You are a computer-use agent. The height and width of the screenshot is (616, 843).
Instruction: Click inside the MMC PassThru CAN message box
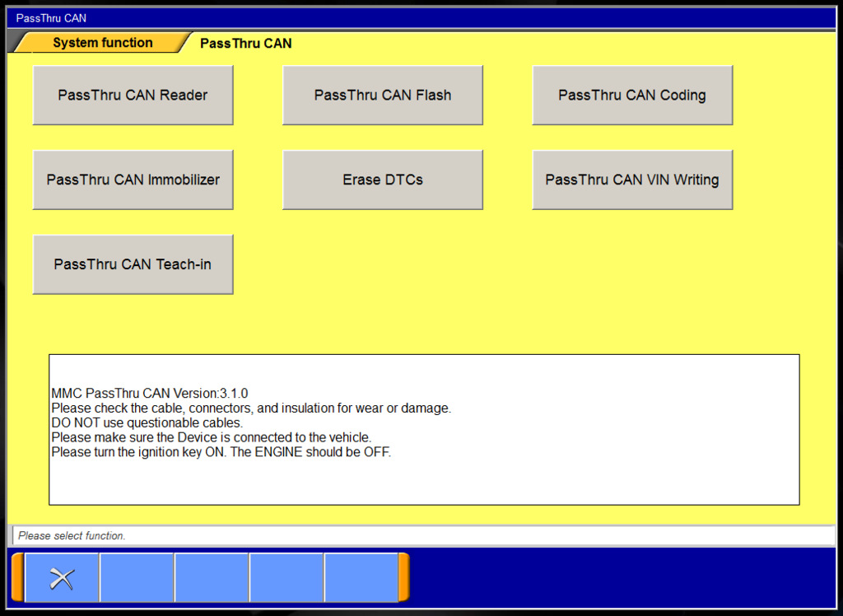point(424,428)
